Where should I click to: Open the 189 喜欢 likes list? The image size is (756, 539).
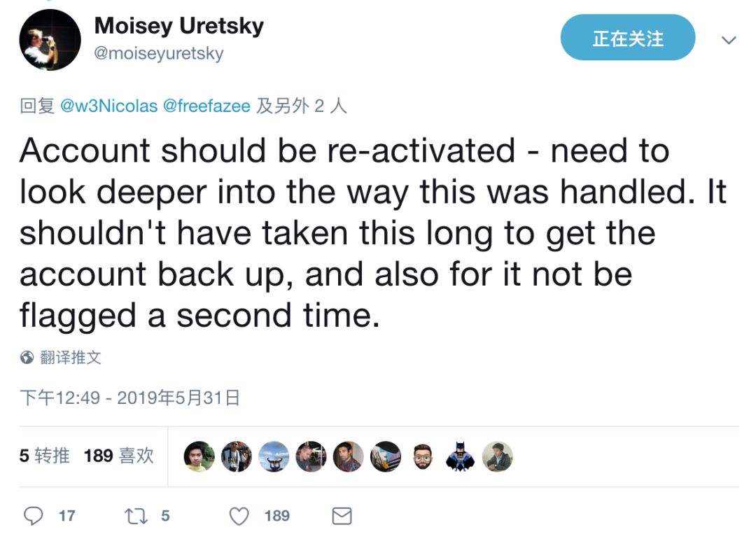[x=118, y=456]
